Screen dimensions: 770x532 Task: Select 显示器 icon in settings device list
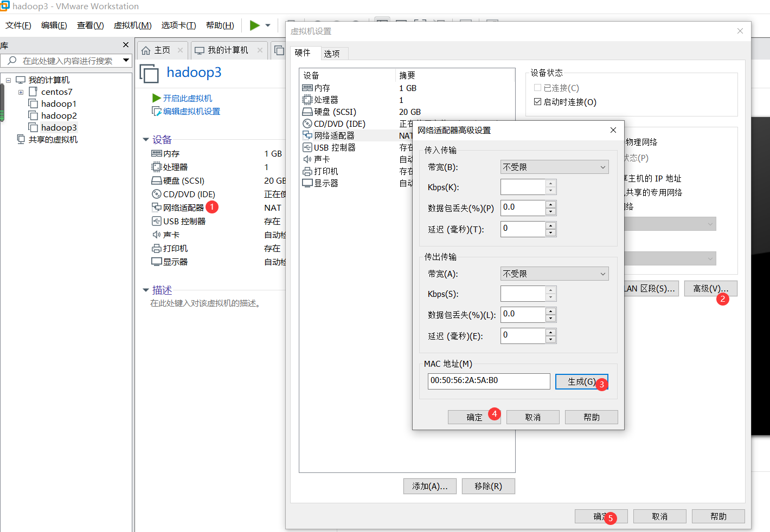point(307,183)
